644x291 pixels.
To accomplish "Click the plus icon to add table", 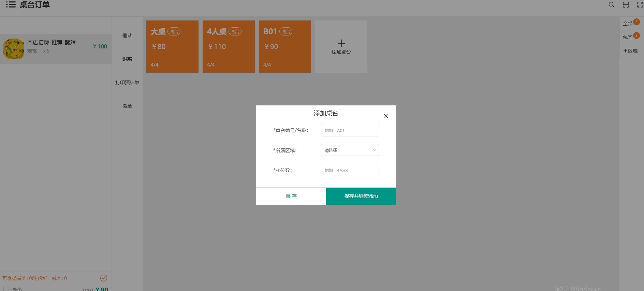I will [341, 43].
